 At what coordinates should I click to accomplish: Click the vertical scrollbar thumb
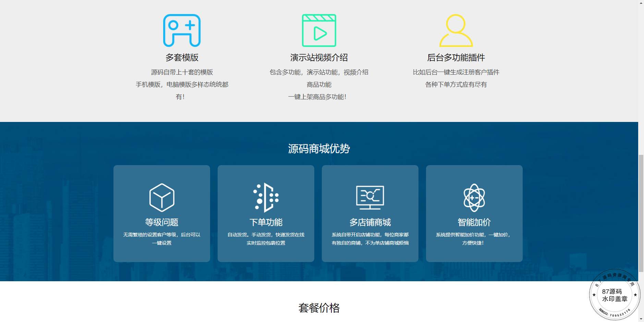coord(641,213)
